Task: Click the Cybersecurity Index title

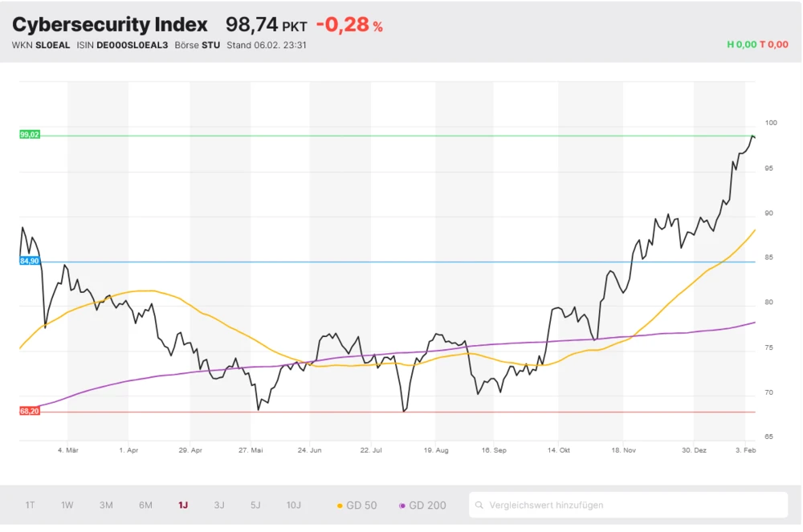Action: (110, 25)
